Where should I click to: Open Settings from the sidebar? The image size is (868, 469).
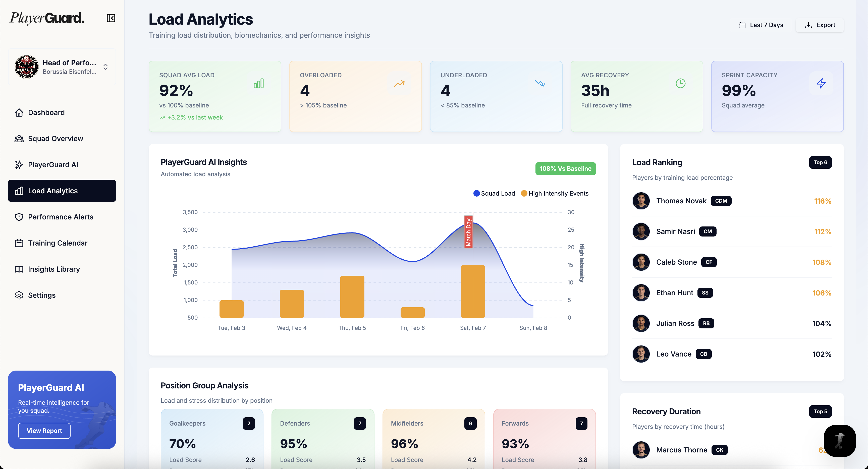click(41, 295)
